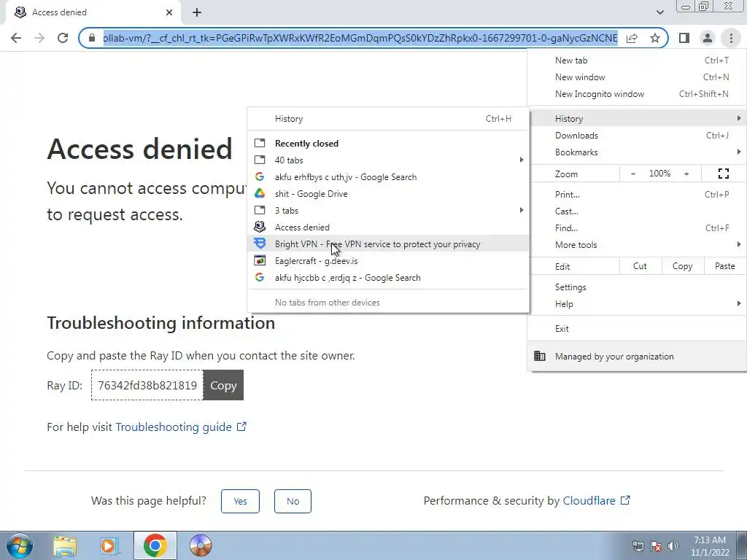Viewport: 747px width, 560px height.
Task: Reload the page with refresh icon
Action: point(63,38)
